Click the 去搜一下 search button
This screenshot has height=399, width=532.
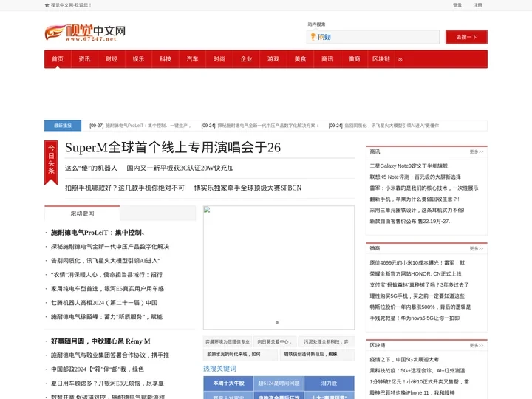(x=466, y=37)
